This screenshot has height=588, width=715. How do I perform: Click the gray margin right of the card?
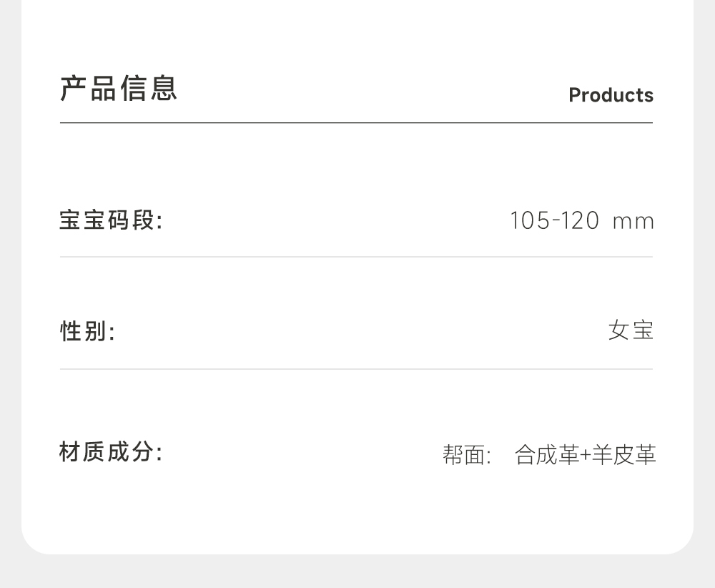pyautogui.click(x=704, y=286)
